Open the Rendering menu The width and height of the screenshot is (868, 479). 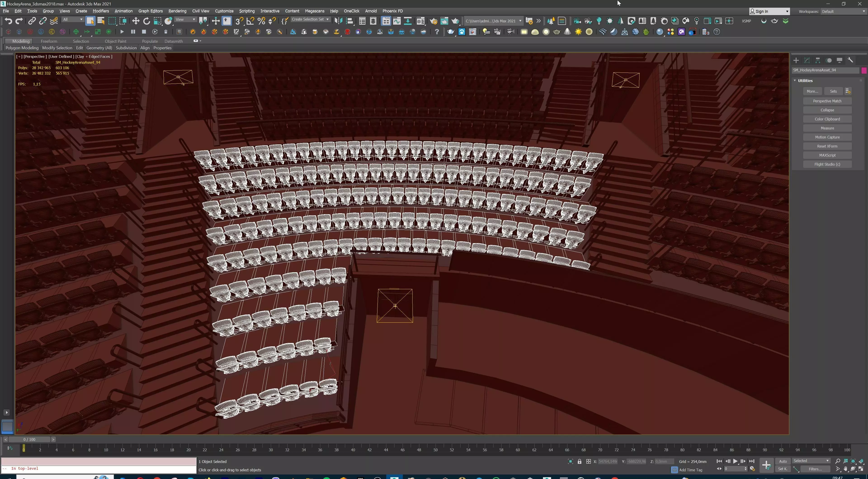point(177,11)
